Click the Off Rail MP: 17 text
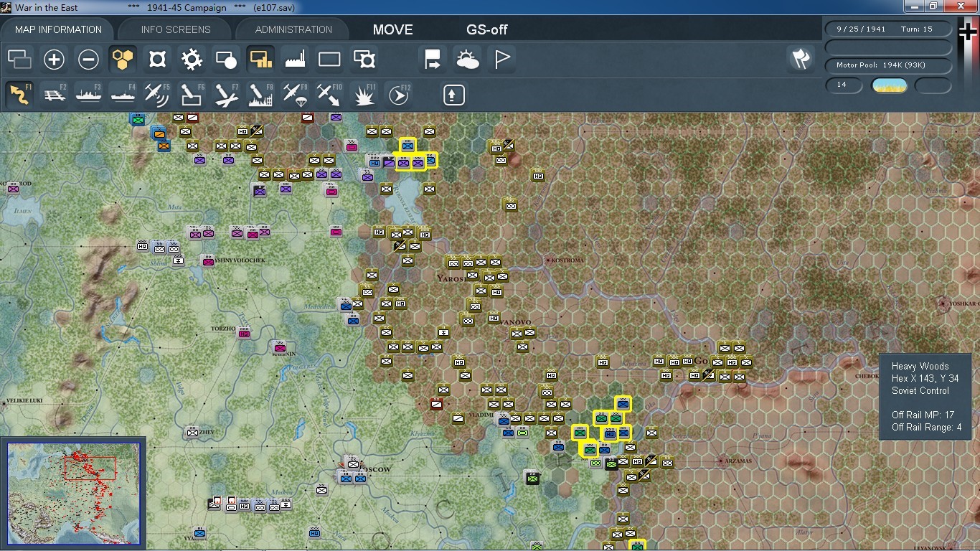The height and width of the screenshot is (551, 980). [x=923, y=415]
